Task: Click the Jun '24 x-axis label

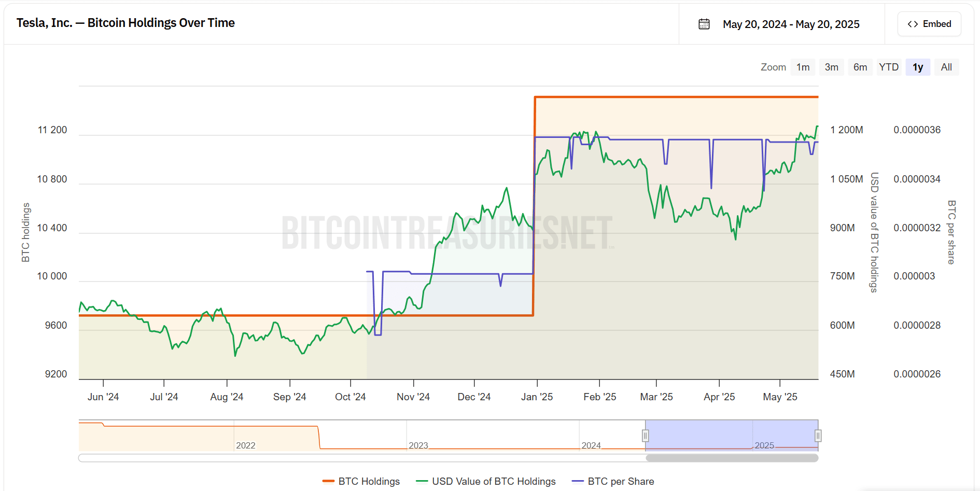Action: (x=103, y=397)
